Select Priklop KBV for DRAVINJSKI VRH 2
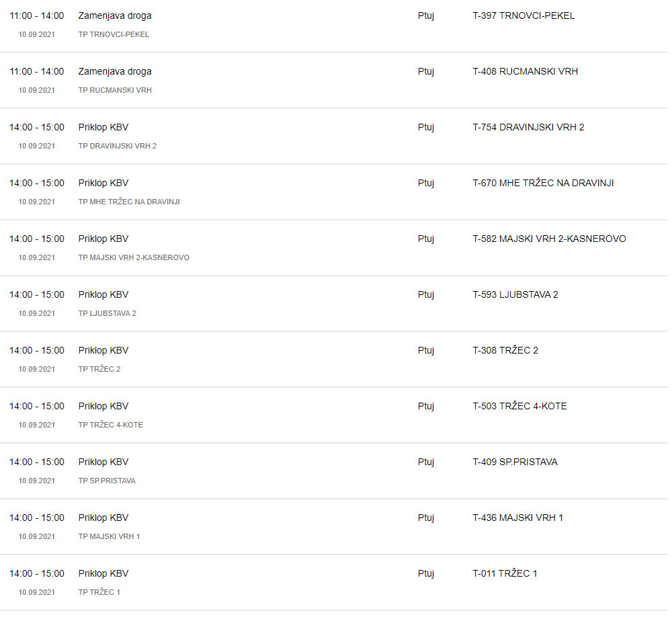 pyautogui.click(x=103, y=127)
